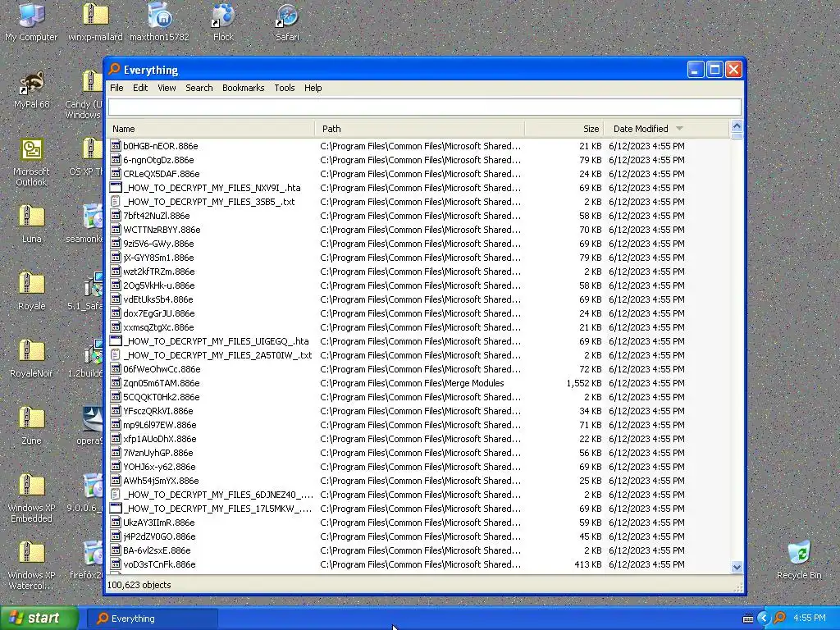The width and height of the screenshot is (840, 630).
Task: Select file vdEtUksSb4.886e
Action: pos(158,299)
